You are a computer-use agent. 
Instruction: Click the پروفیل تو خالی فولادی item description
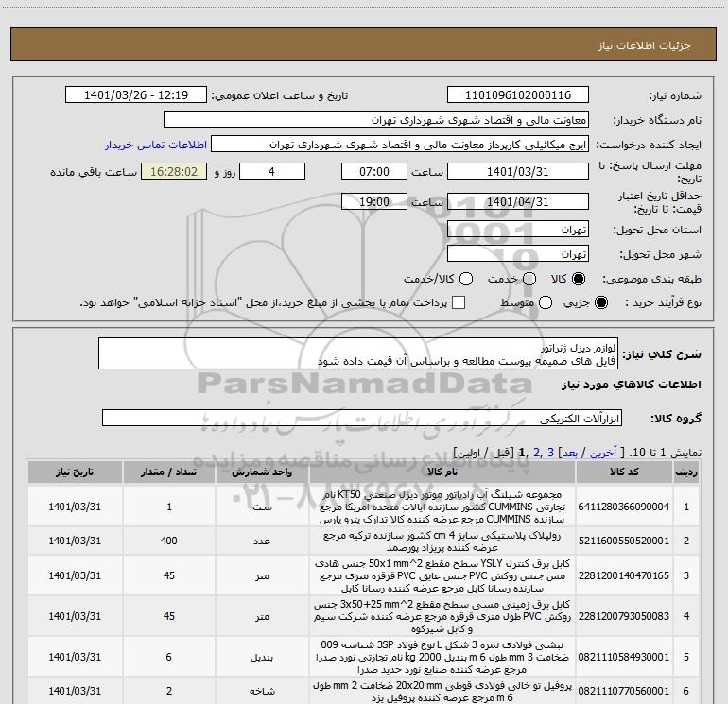(442, 692)
